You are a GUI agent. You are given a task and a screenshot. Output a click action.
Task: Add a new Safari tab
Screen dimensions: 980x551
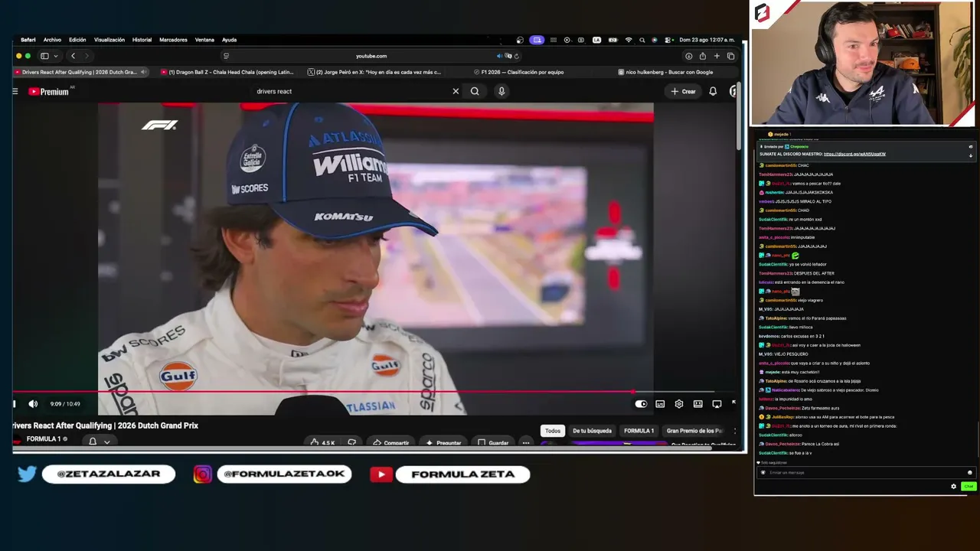[717, 56]
